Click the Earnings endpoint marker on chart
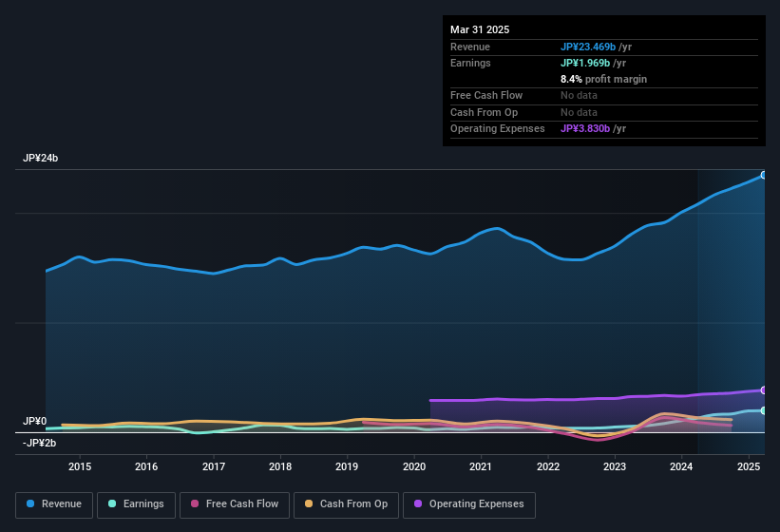Viewport: 780px width, 532px height. [764, 410]
